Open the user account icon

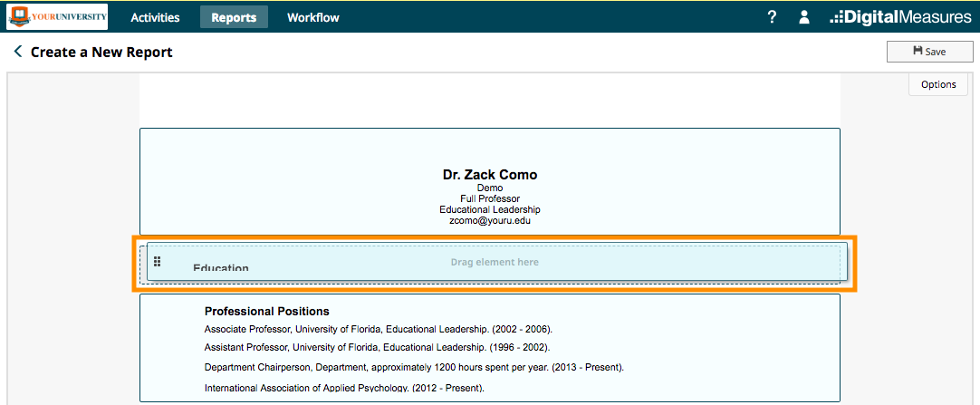coord(804,17)
